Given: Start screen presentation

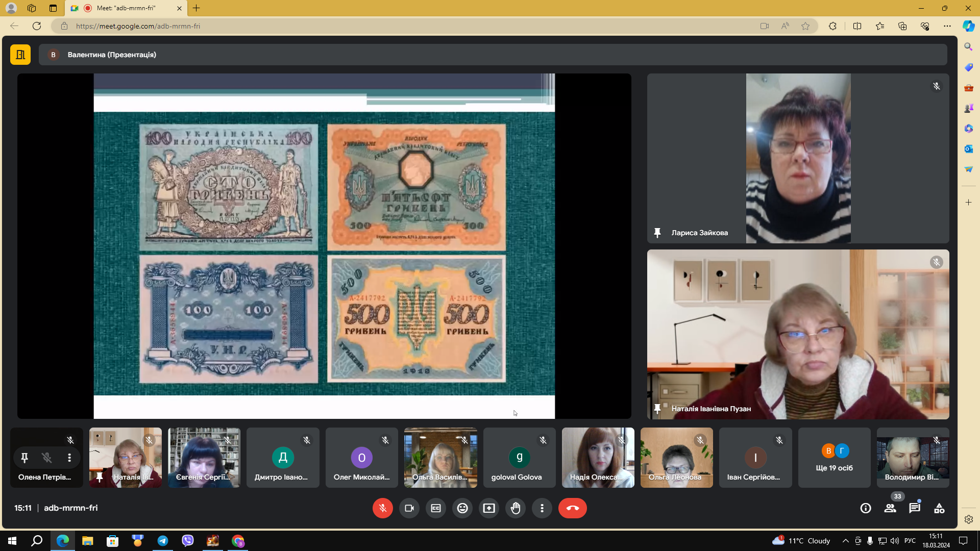Looking at the screenshot, I should click(489, 508).
